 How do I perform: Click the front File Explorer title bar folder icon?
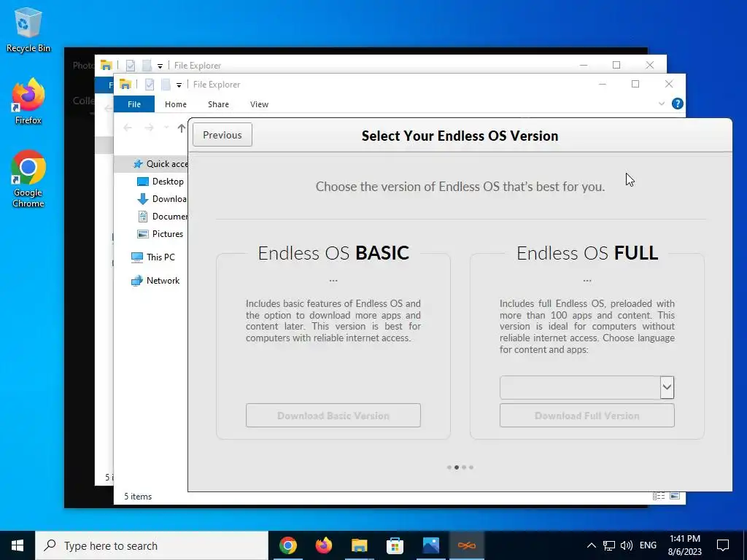[125, 84]
